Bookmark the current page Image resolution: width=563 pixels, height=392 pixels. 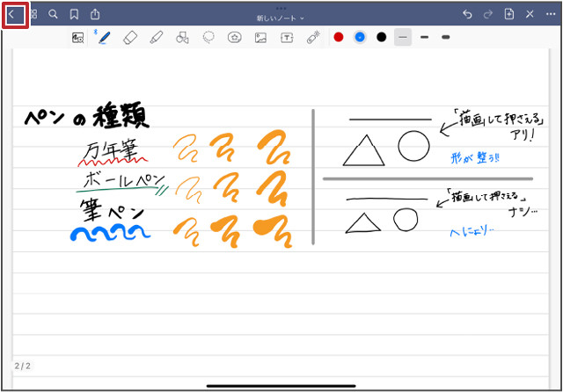75,14
